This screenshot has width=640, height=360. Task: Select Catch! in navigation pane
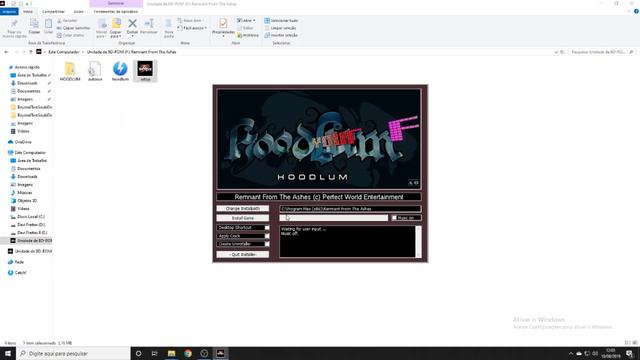[20, 273]
